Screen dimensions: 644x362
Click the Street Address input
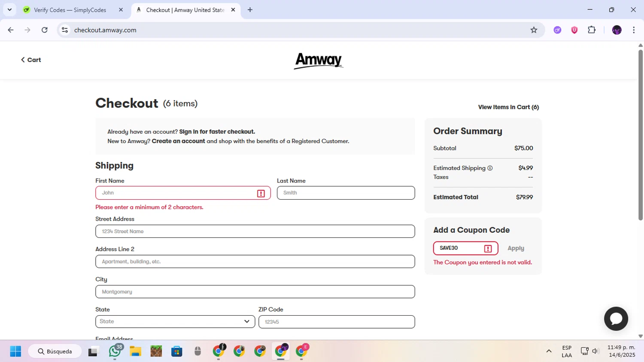tap(255, 231)
